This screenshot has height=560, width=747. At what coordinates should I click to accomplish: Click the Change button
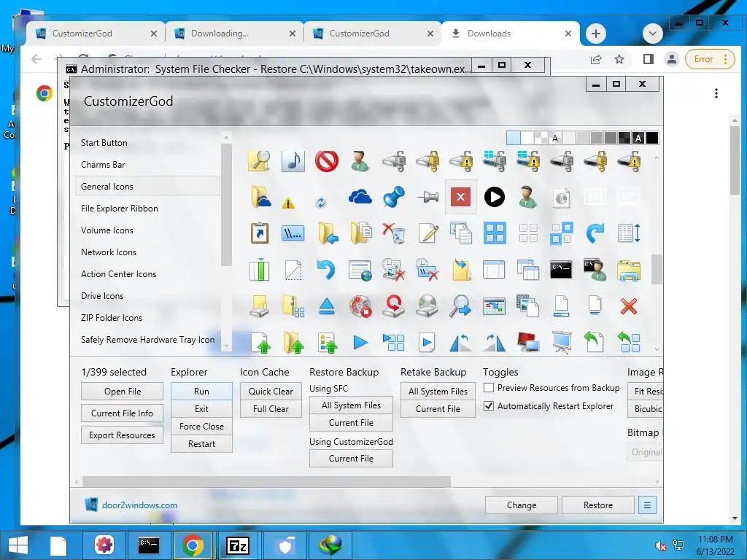click(x=521, y=505)
